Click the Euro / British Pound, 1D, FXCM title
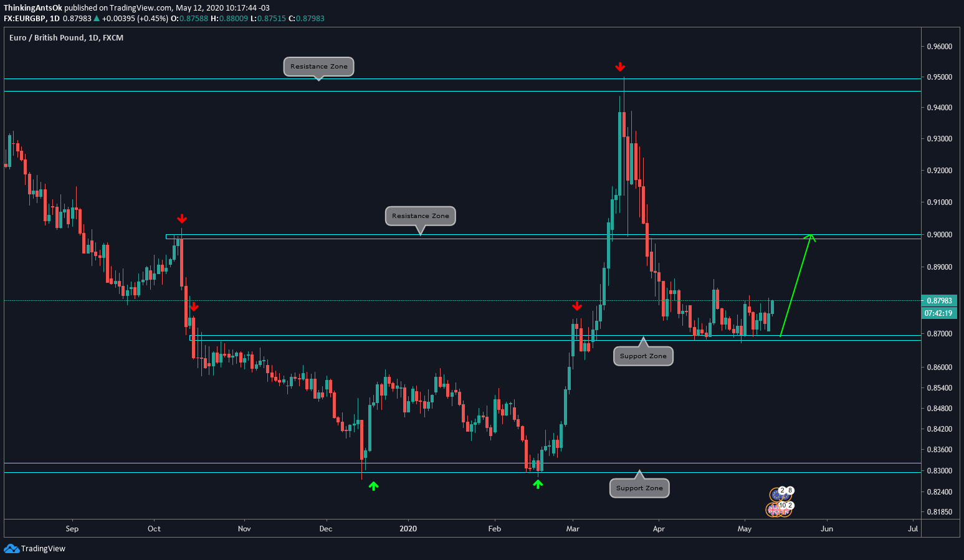 pos(66,38)
